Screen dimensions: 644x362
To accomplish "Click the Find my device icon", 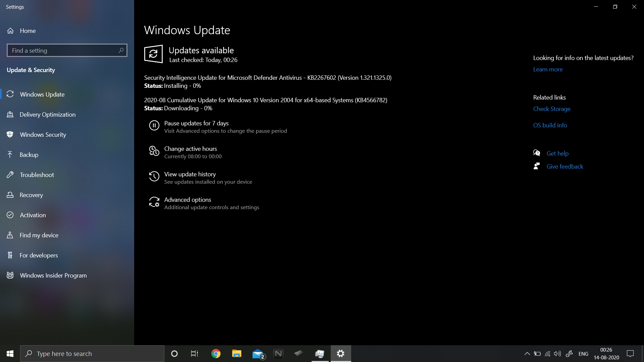I will [x=10, y=235].
